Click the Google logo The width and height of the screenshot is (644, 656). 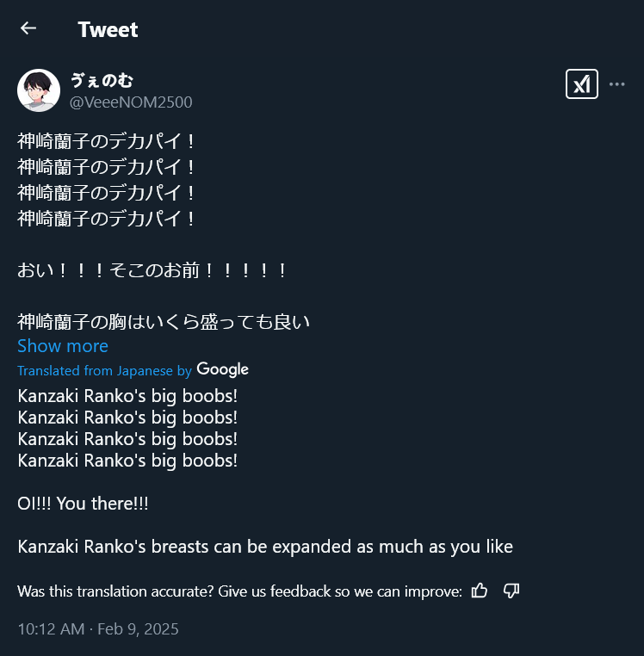tap(223, 369)
